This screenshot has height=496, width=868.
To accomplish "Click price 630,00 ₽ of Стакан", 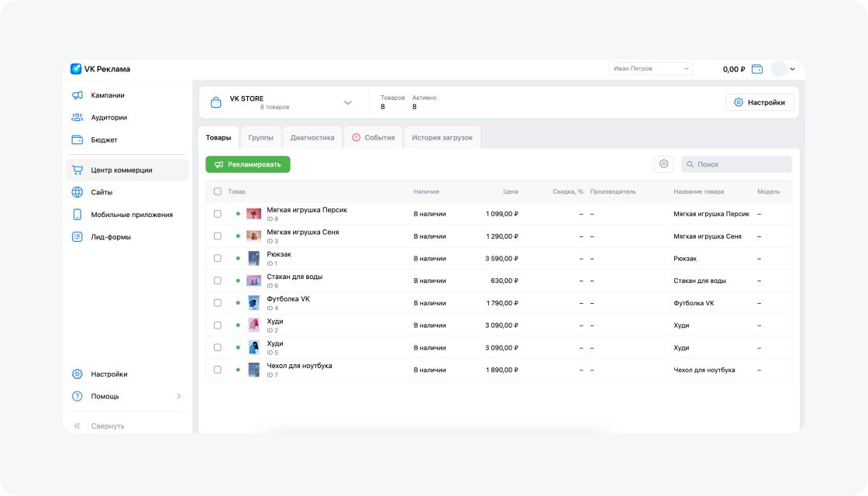I will point(505,281).
